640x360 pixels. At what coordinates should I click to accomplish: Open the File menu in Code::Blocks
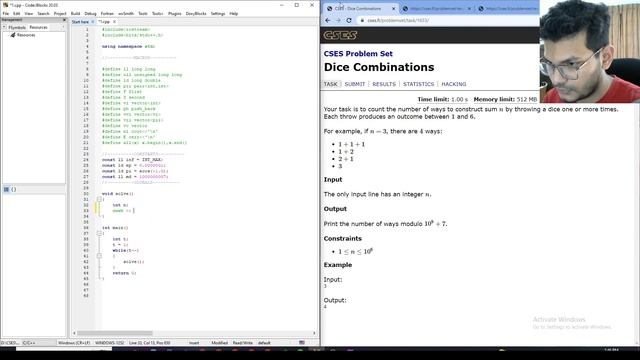[x=6, y=13]
